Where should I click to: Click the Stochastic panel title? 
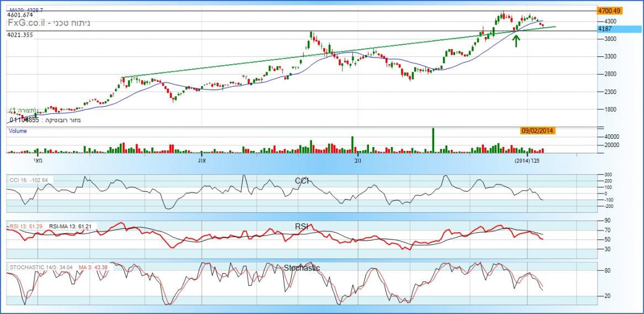302,268
